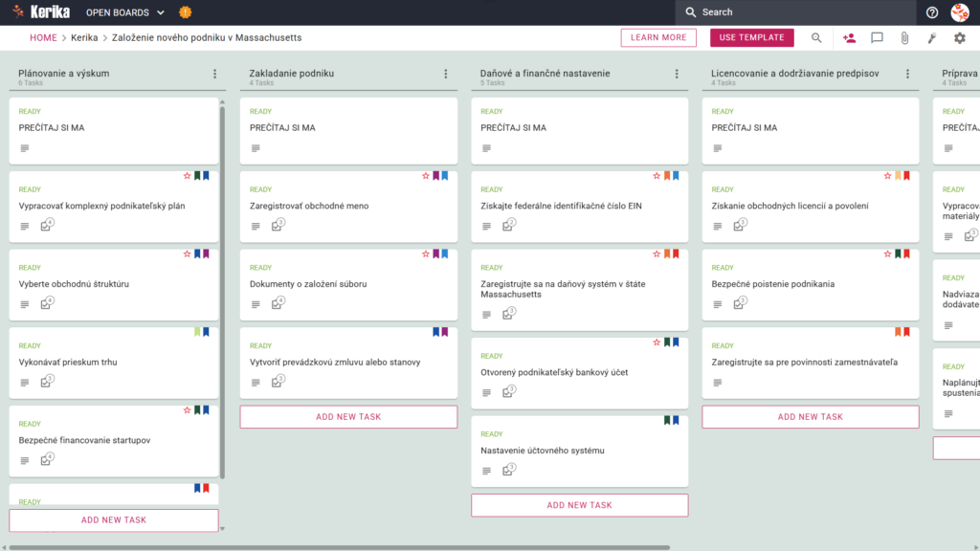Click USE TEMPLATE button
980x551 pixels.
pyautogui.click(x=752, y=37)
